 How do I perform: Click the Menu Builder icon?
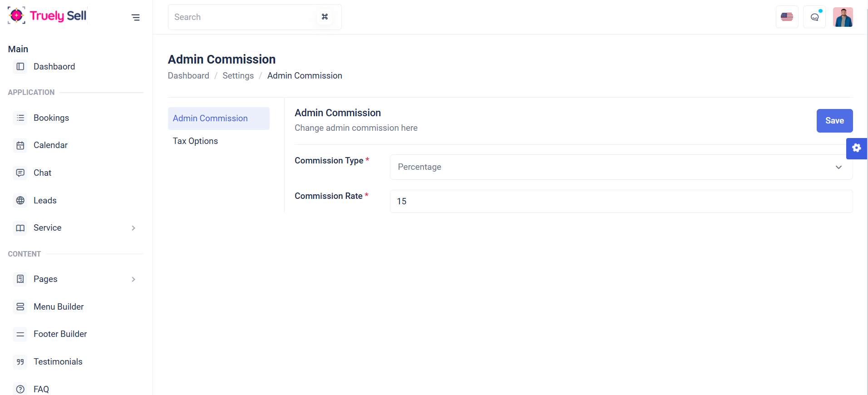pyautogui.click(x=20, y=307)
